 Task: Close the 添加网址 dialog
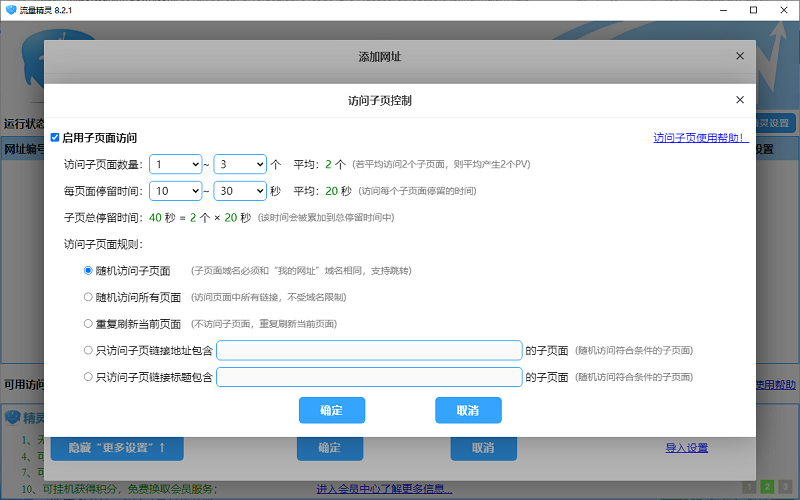(x=740, y=56)
